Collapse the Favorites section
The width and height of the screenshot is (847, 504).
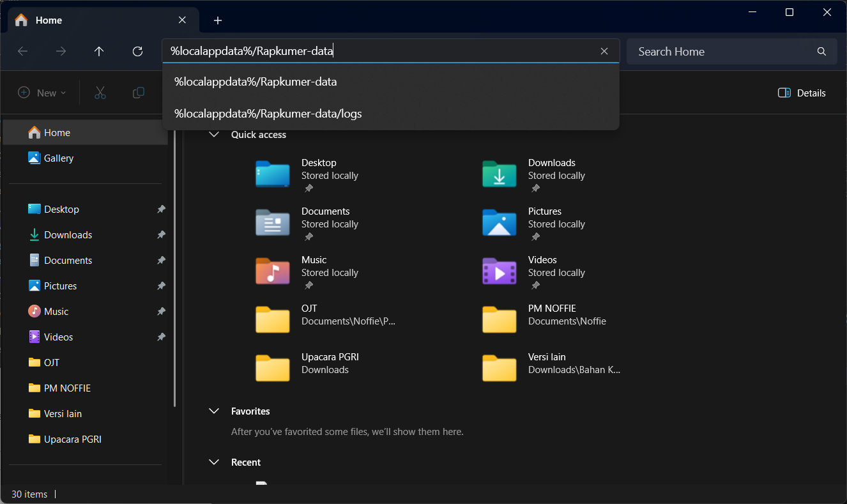pyautogui.click(x=214, y=411)
